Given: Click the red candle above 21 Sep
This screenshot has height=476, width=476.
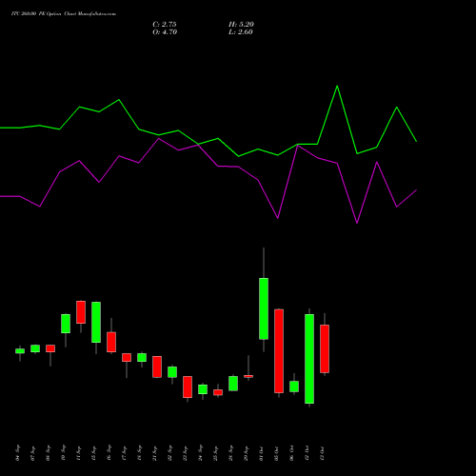Looking at the screenshot, I should [x=157, y=367].
